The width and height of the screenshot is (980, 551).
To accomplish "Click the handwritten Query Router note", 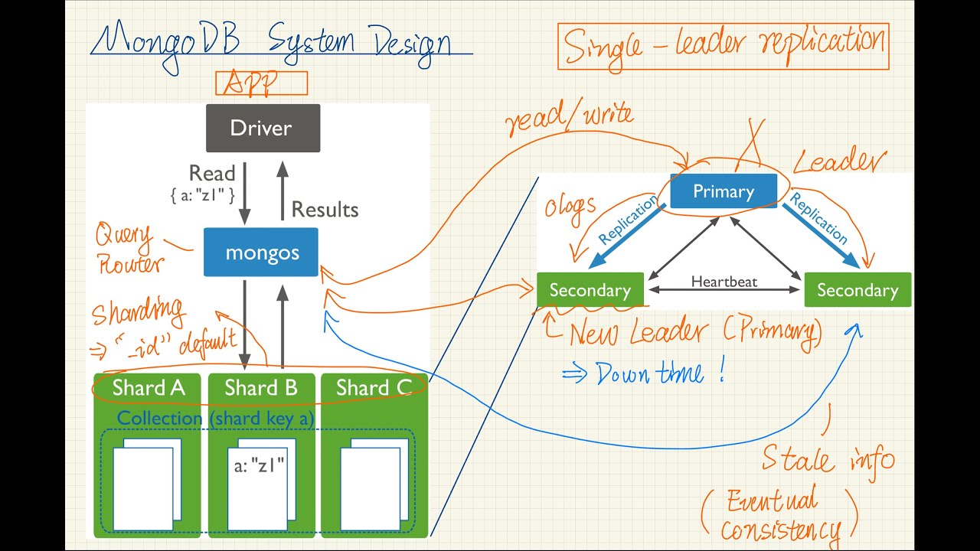I will click(x=129, y=249).
